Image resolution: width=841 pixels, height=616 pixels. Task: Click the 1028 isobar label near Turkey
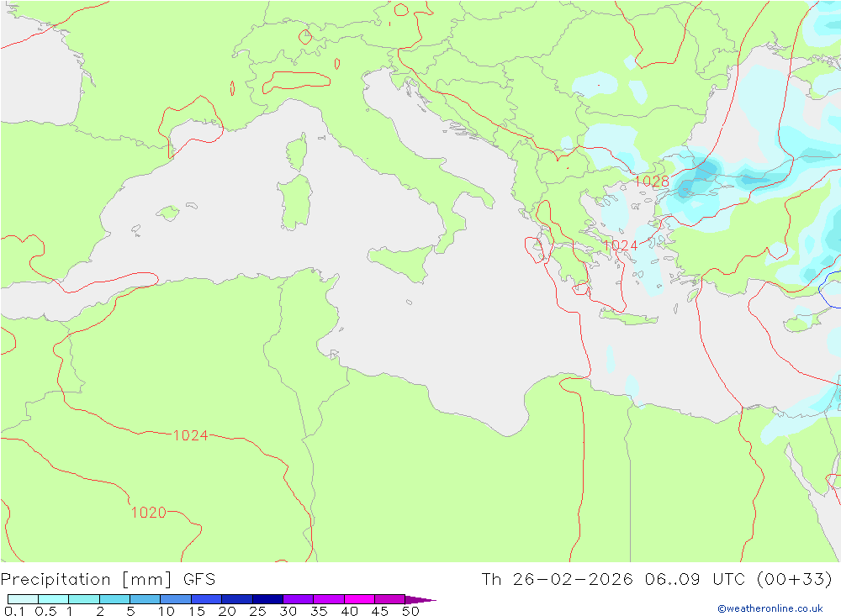652,182
